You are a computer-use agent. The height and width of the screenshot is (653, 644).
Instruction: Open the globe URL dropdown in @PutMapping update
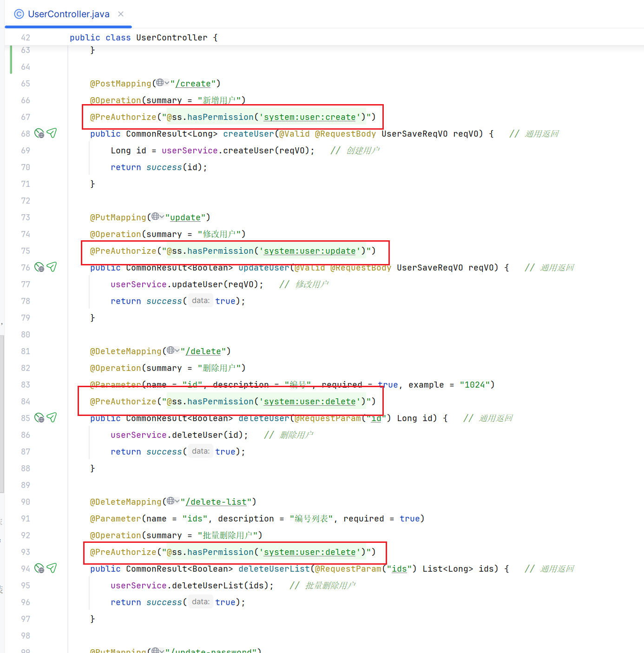158,217
